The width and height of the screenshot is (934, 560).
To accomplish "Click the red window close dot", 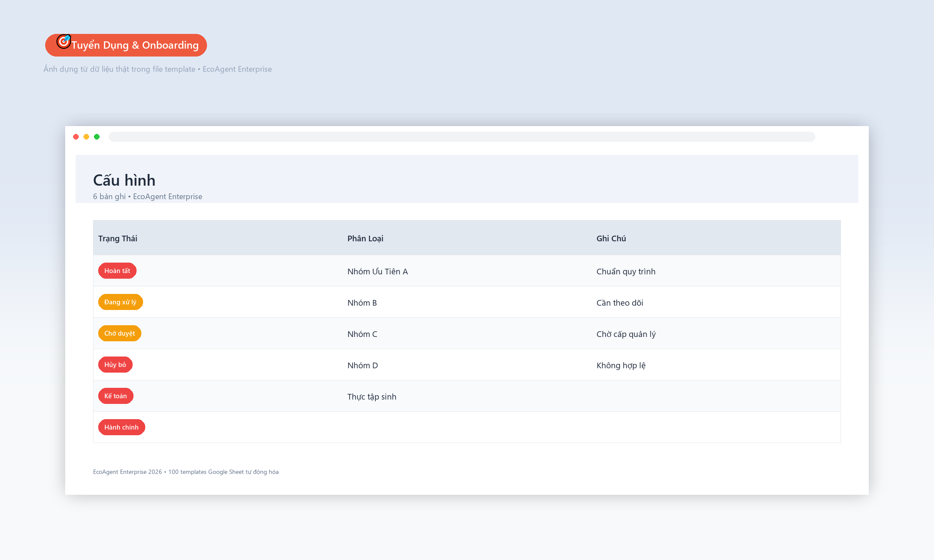I will coord(76,137).
